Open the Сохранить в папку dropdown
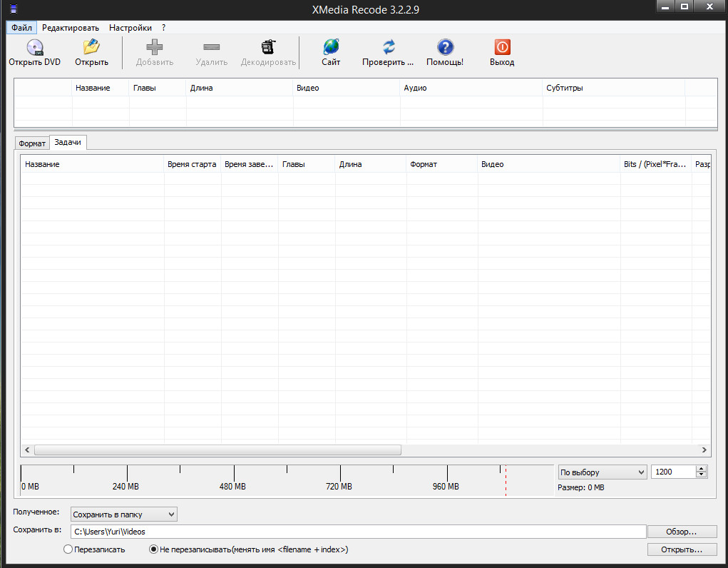 point(124,514)
